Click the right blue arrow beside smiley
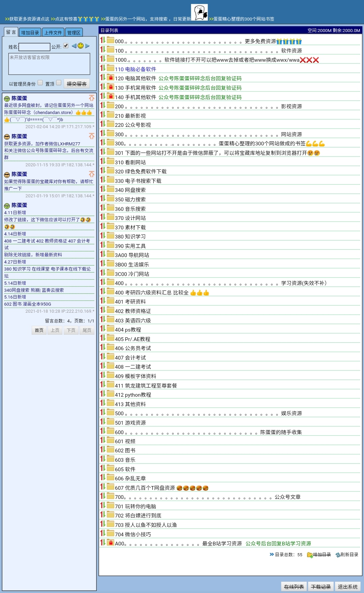 88,46
